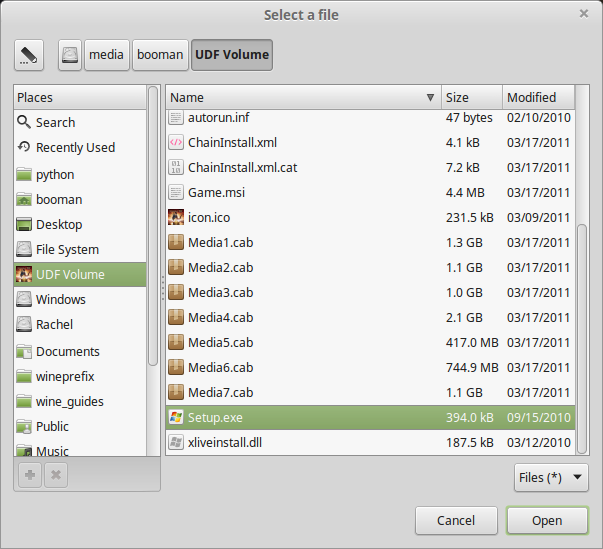Click the Places panel header
This screenshot has width=603, height=549.
coord(80,97)
